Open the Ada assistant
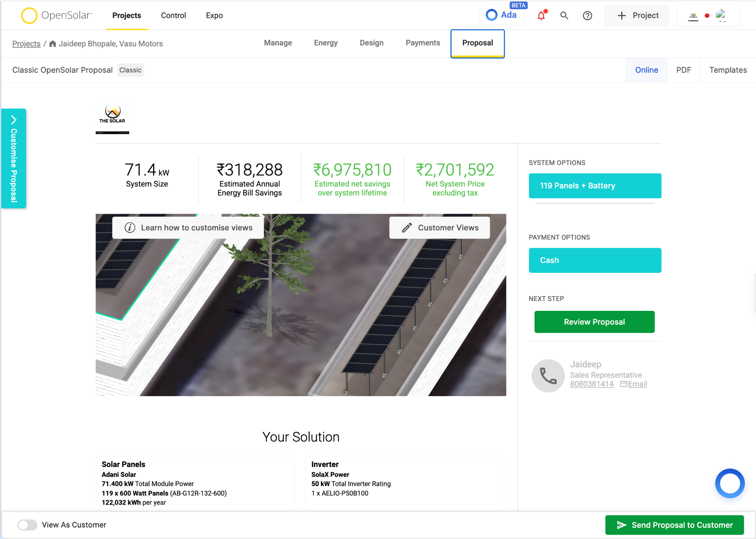The height and width of the screenshot is (539, 756). [502, 15]
